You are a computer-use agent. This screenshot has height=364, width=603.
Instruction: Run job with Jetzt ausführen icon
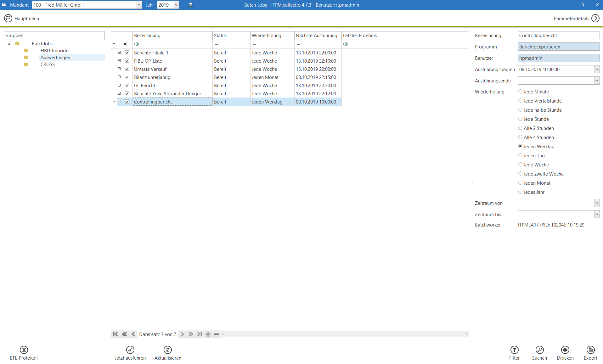(130, 350)
